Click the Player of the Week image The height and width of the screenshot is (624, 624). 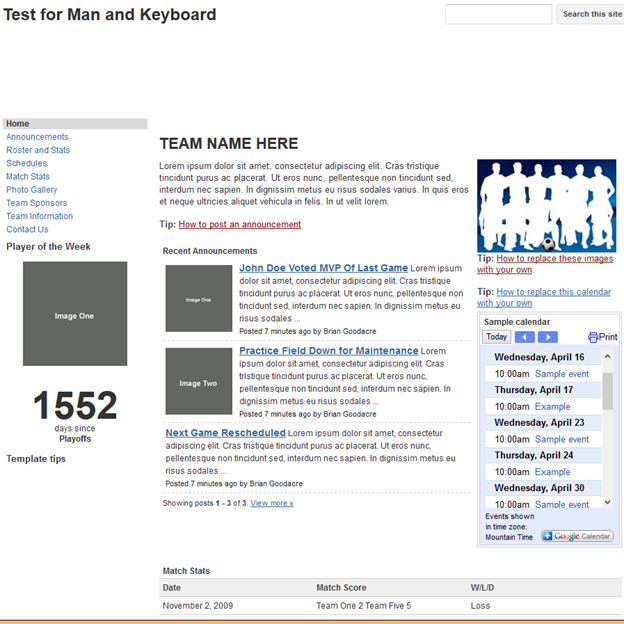click(75, 314)
